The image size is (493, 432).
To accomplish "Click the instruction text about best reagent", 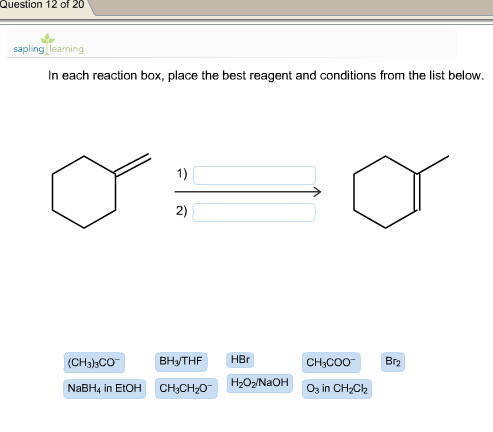I will point(266,76).
